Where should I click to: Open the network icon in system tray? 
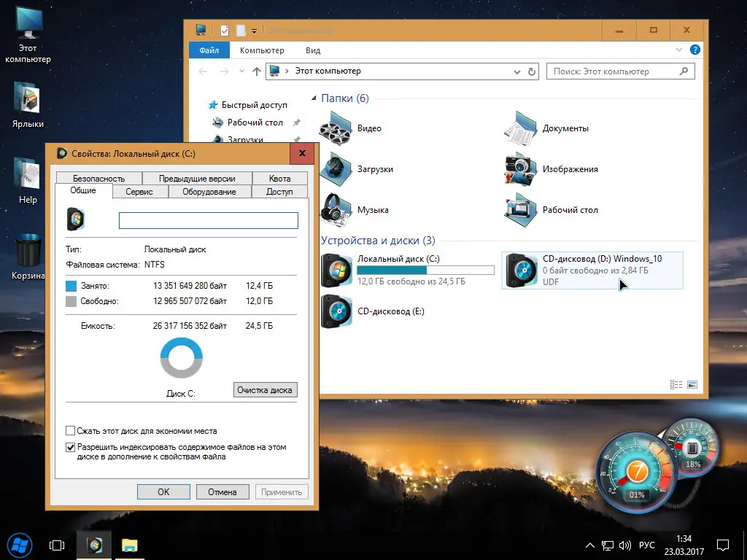tap(608, 545)
